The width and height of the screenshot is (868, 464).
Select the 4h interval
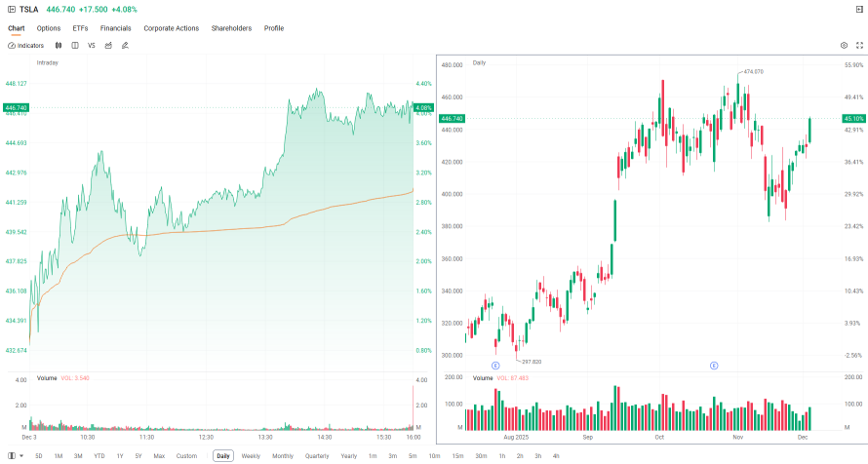[556, 456]
